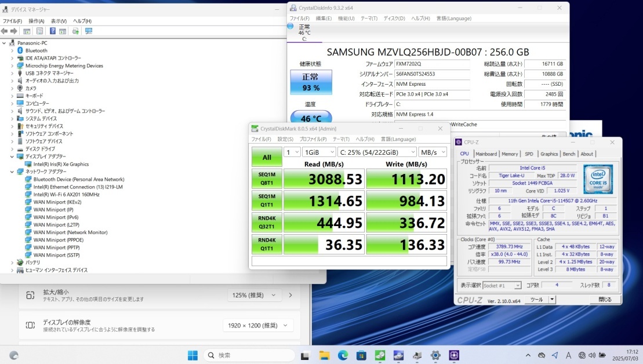Open the 1920 × 1200 resolution dropdown
643x364 pixels.
point(257,326)
